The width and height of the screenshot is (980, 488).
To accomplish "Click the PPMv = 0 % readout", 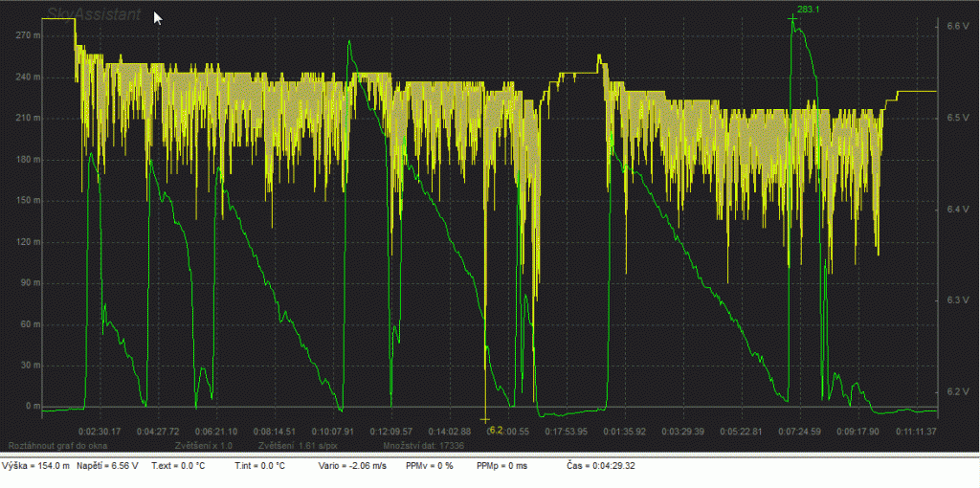I will click(x=429, y=466).
